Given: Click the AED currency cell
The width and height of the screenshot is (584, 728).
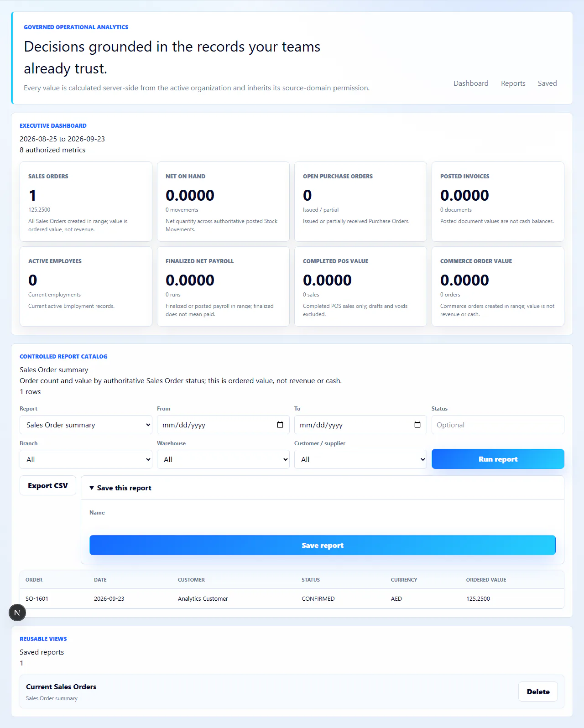Looking at the screenshot, I should [x=396, y=598].
